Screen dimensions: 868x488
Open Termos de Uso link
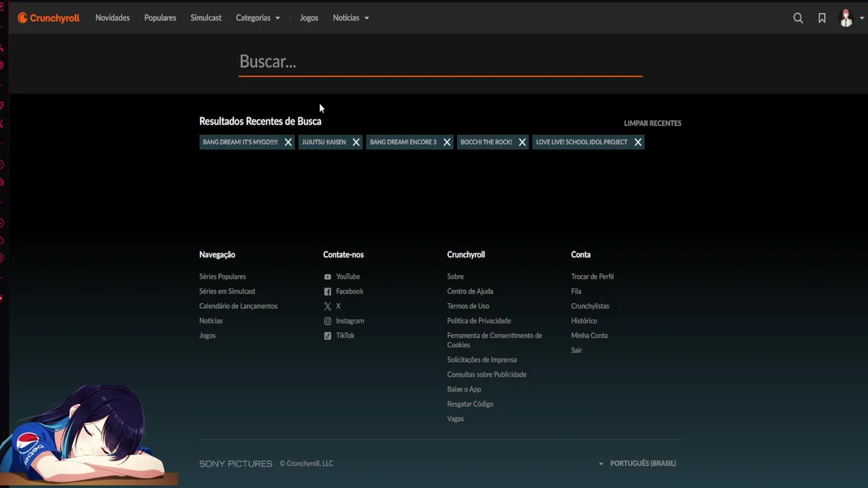point(468,306)
